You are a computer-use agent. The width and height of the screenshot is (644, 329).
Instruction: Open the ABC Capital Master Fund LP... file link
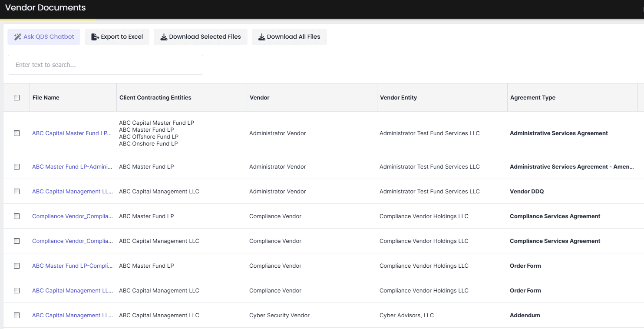(x=73, y=133)
